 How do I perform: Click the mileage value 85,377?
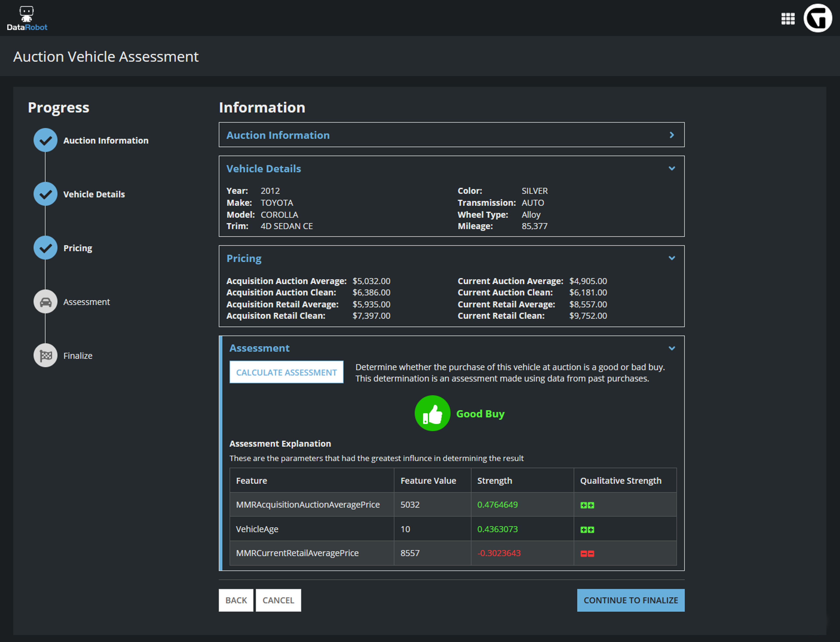pos(535,226)
